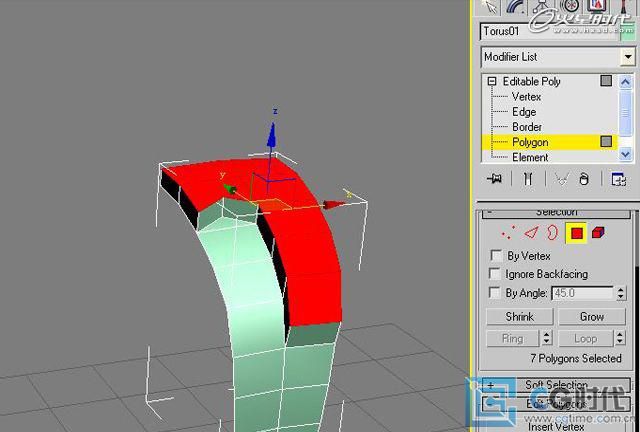This screenshot has width=640, height=432.
Task: Click the modifier stack scroll-down arrow
Action: coord(626,154)
